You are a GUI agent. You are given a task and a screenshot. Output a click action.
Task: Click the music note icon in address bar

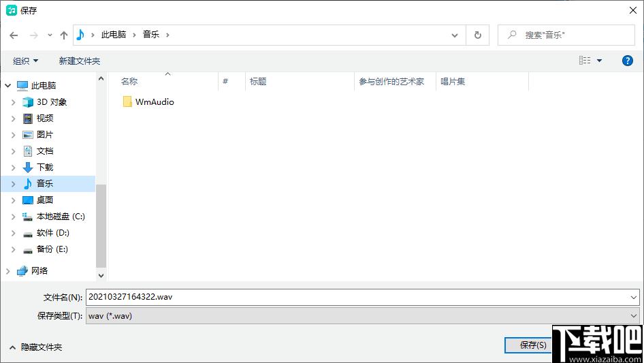coord(80,35)
